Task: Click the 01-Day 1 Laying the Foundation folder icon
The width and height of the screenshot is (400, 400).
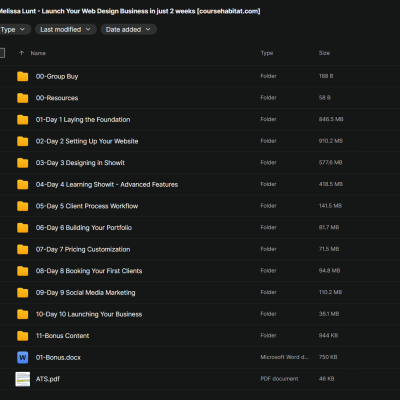Action: 23,120
